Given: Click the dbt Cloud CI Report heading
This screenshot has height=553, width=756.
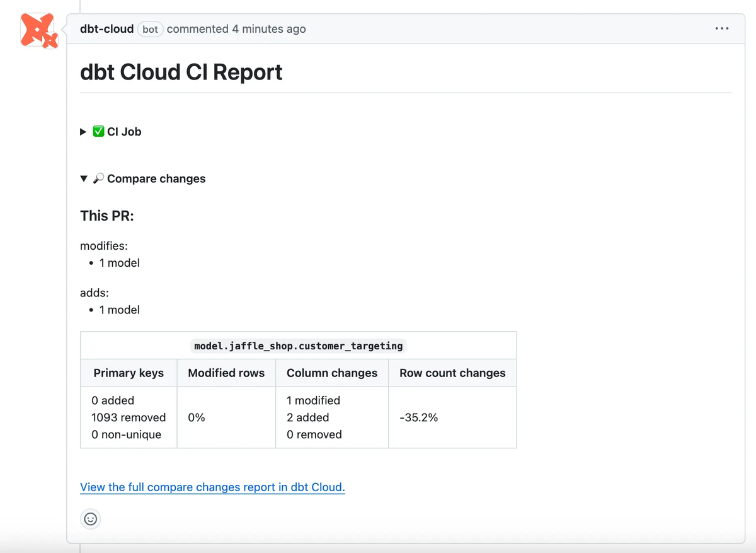Looking at the screenshot, I should 181,73.
